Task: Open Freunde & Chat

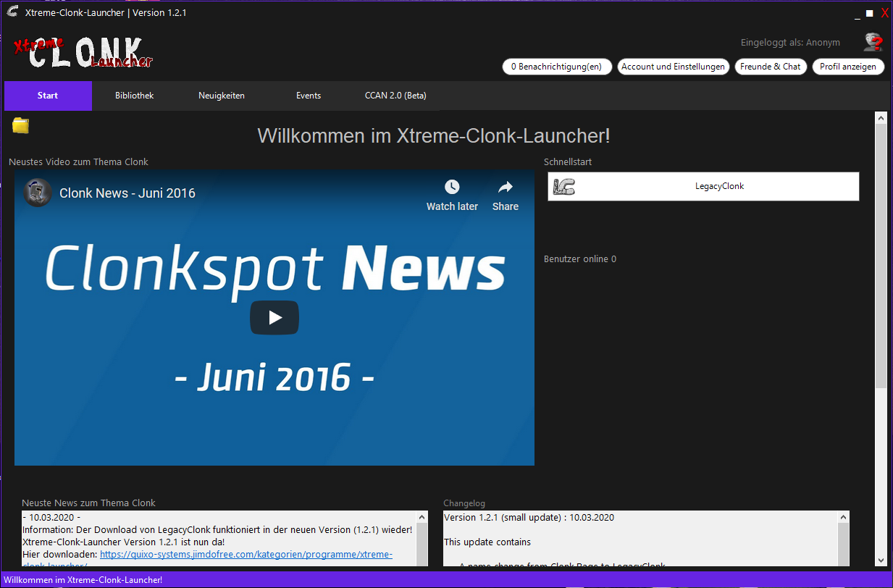Action: (x=771, y=67)
